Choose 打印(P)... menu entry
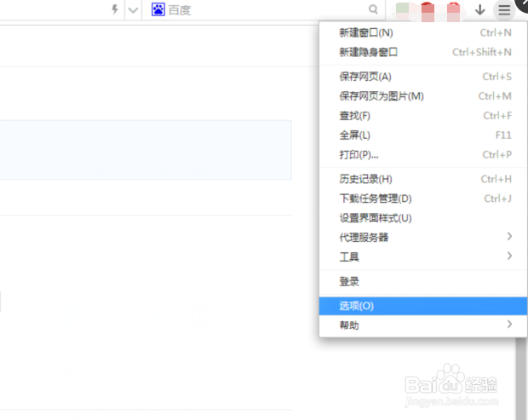This screenshot has height=420, width=528. (x=423, y=154)
